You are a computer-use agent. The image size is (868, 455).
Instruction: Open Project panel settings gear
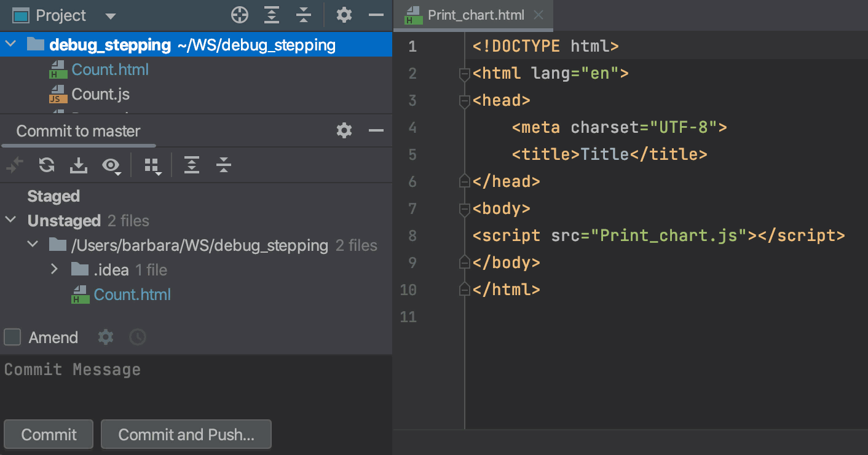pos(344,15)
